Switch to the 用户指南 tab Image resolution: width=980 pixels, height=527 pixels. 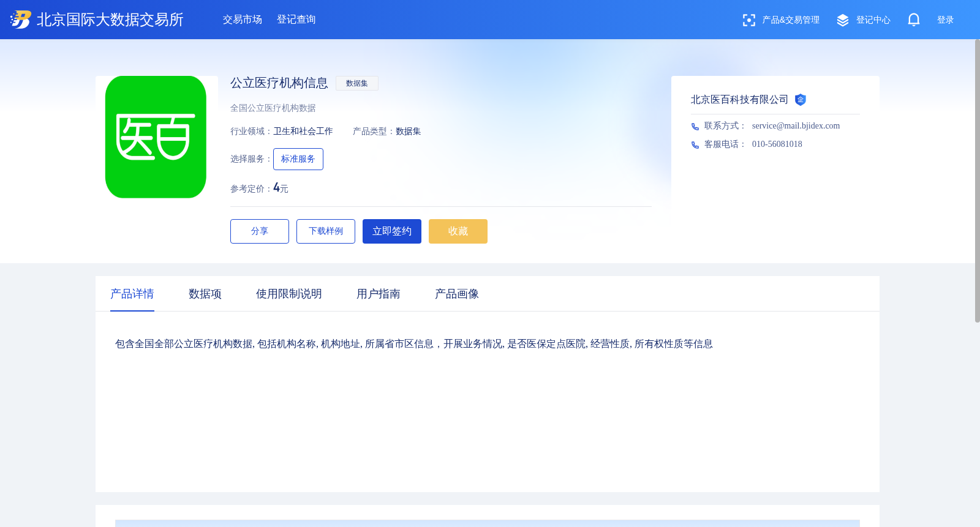click(x=379, y=294)
